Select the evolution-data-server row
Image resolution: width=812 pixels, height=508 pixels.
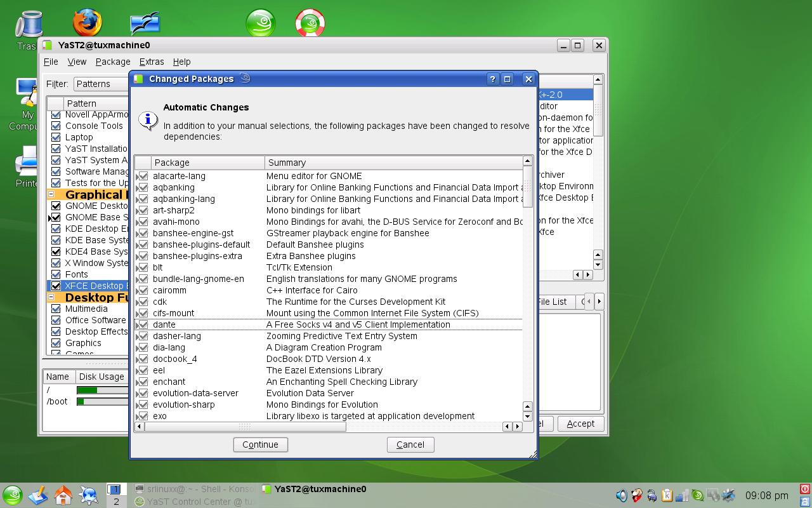click(x=328, y=393)
